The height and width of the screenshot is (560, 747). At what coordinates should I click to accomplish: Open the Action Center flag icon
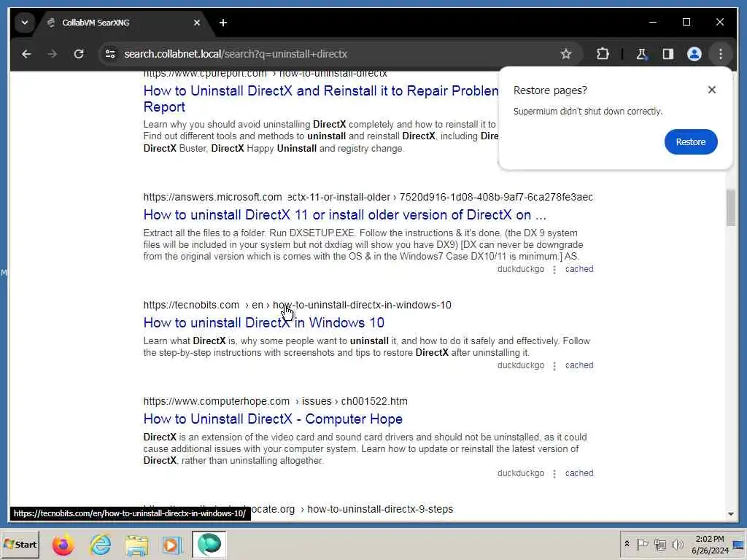pos(642,544)
